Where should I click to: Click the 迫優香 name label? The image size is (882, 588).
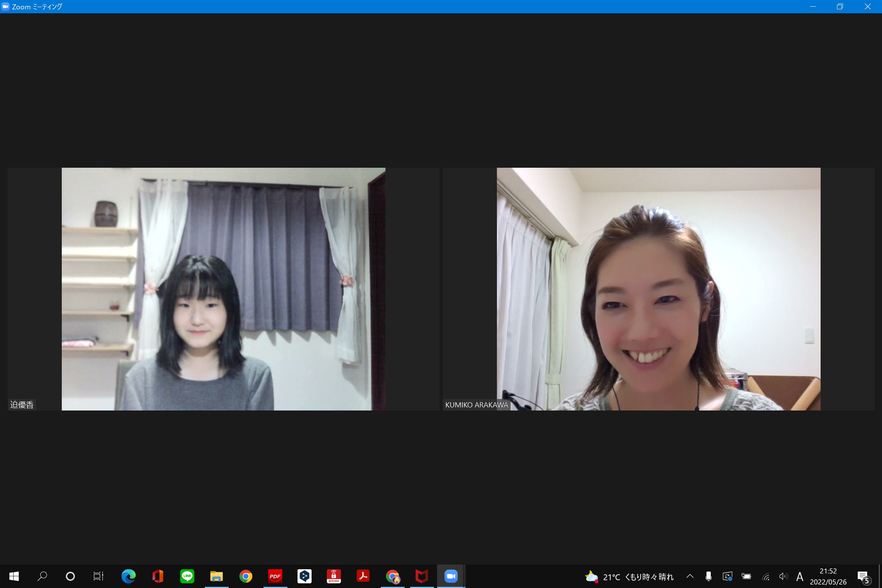coord(22,405)
